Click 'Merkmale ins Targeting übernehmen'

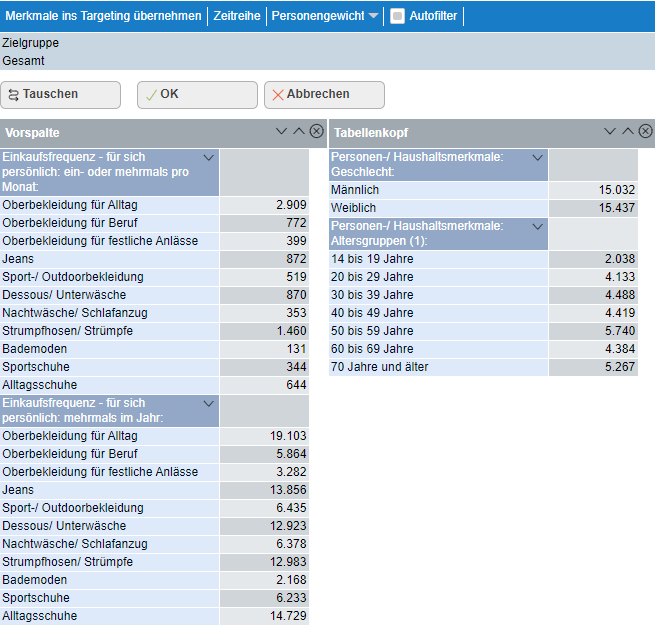(102, 16)
